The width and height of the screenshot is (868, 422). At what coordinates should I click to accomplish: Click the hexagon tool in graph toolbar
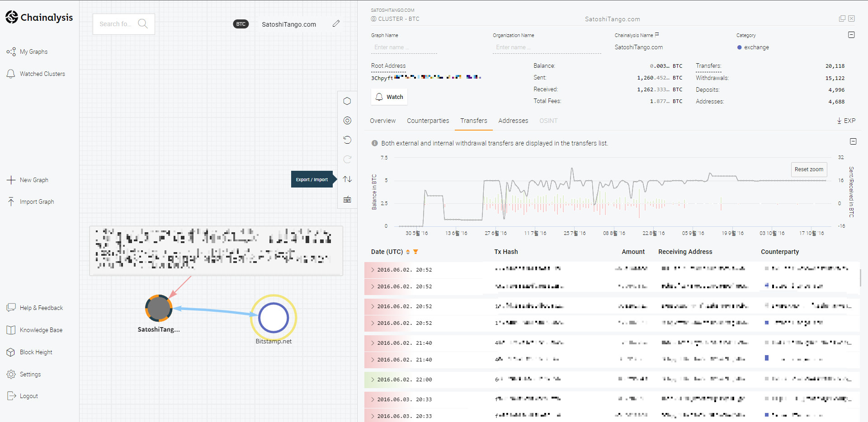click(x=347, y=101)
